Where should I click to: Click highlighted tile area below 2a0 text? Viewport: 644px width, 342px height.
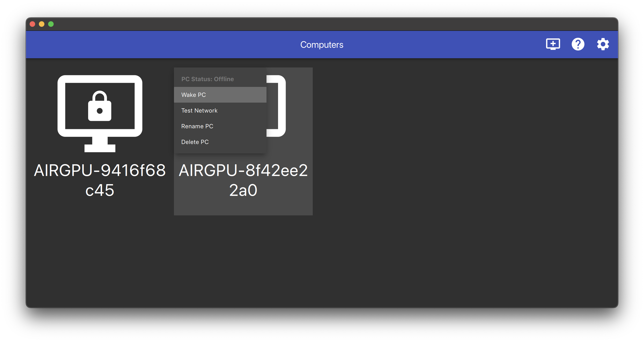point(243,207)
